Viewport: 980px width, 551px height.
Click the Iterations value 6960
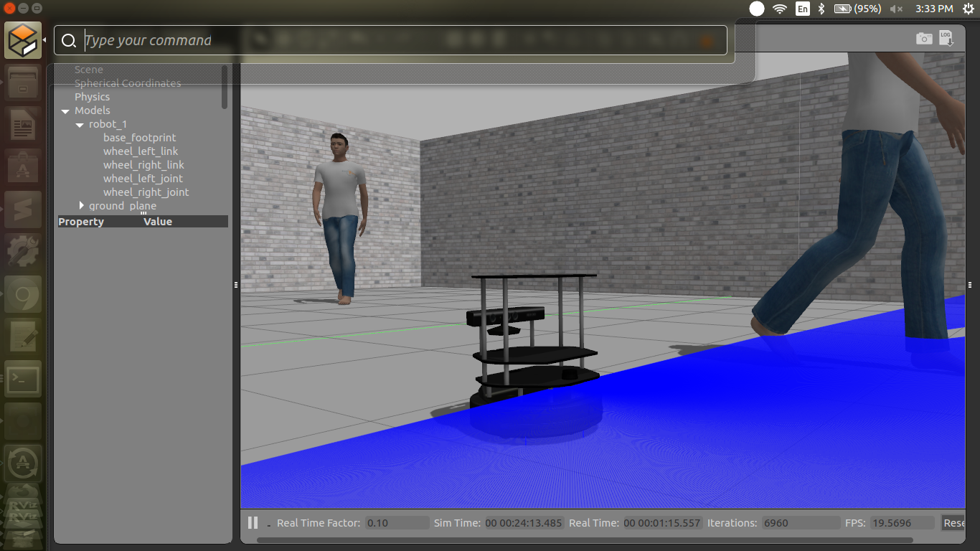(x=801, y=523)
